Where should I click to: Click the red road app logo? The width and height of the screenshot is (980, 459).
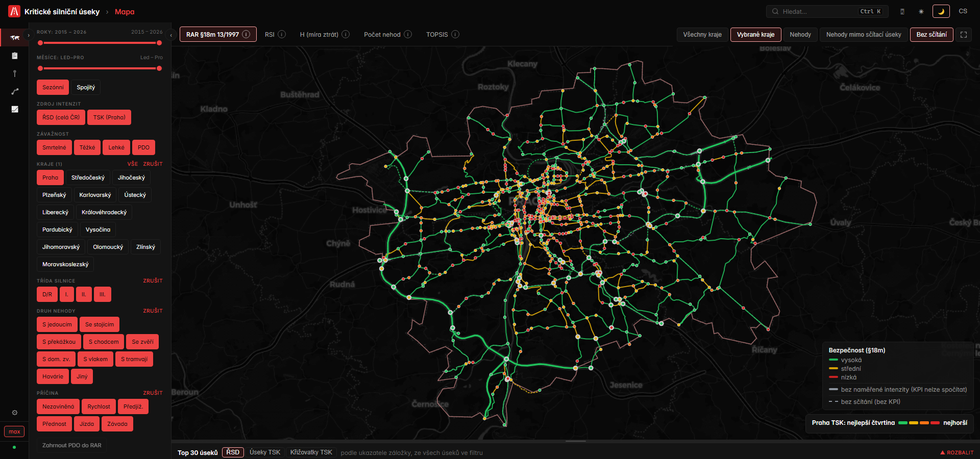point(14,11)
